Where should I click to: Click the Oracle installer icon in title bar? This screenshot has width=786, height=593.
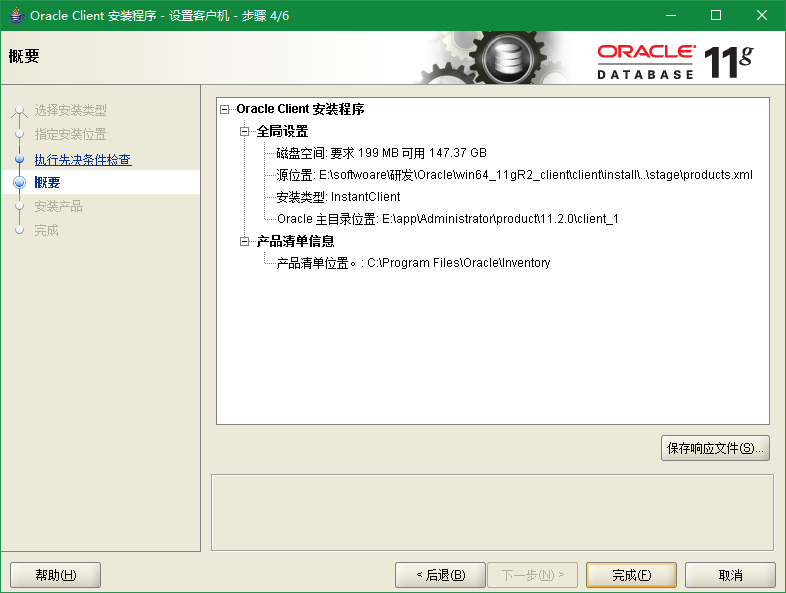click(16, 15)
